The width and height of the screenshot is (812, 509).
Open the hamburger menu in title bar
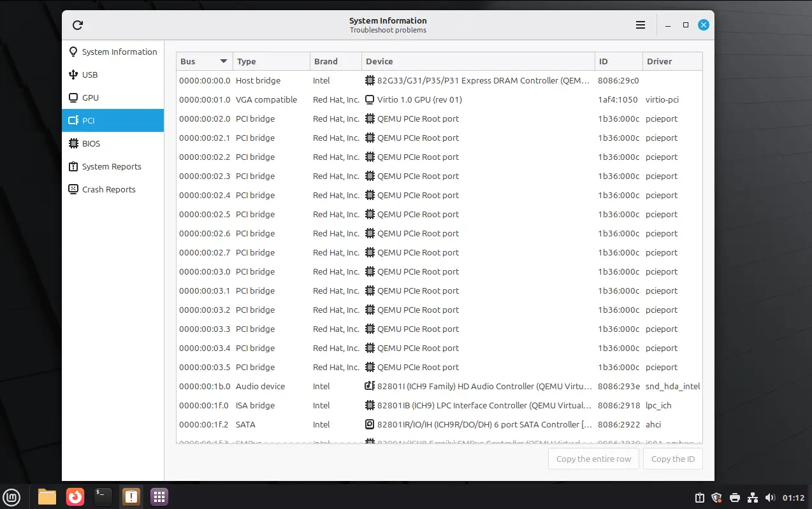[641, 25]
